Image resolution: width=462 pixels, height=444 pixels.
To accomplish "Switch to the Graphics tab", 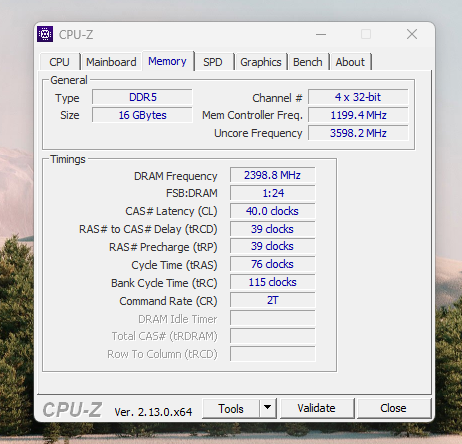I will pyautogui.click(x=261, y=62).
